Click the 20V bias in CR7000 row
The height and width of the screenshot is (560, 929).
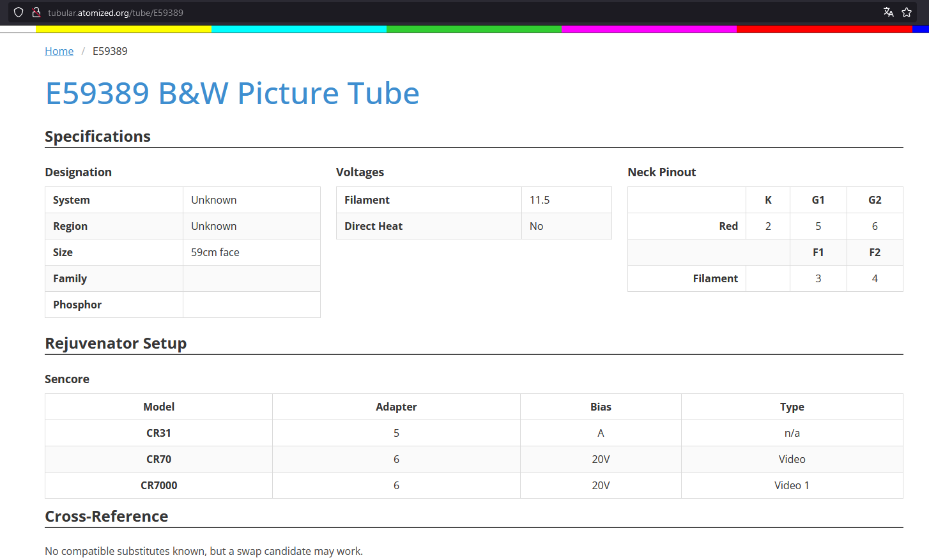click(601, 485)
